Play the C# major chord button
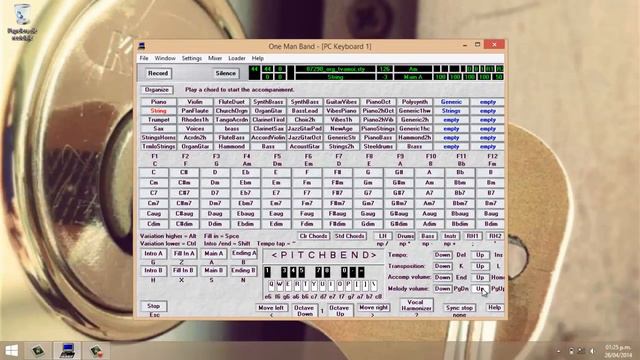The image size is (640, 360). [184, 173]
